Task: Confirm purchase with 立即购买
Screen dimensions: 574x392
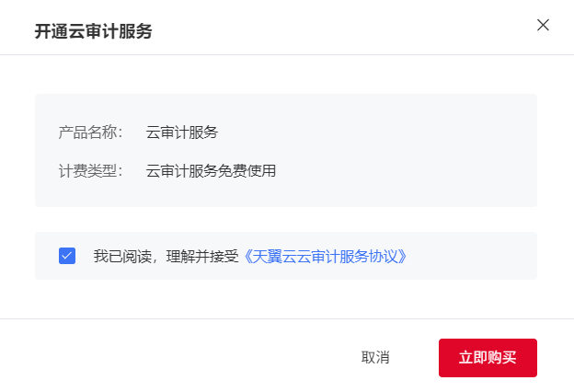Action: 488,357
